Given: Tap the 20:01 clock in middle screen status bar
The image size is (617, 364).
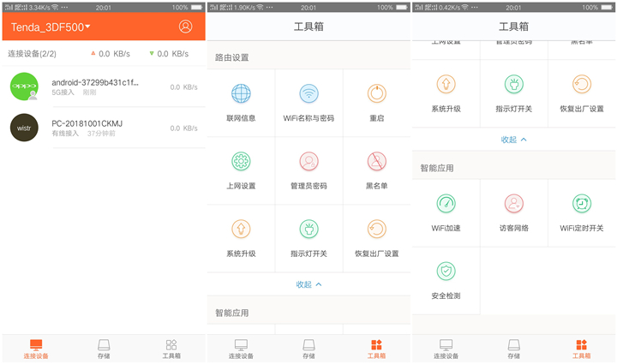Looking at the screenshot, I should (308, 8).
